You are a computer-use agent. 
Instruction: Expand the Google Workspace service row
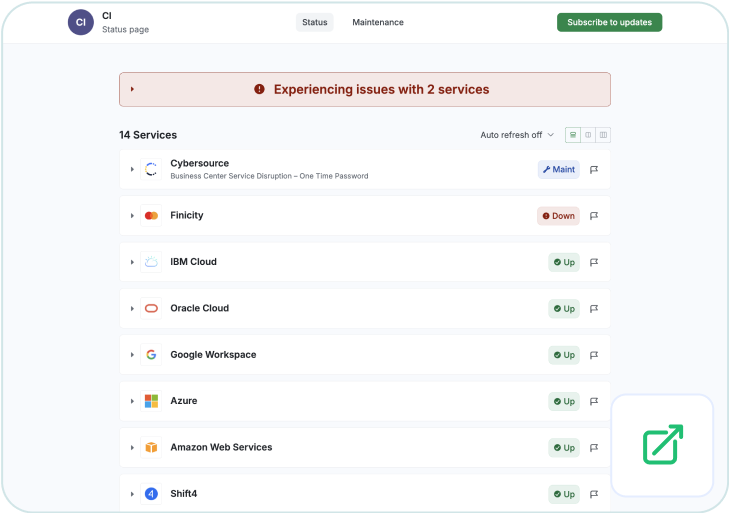pos(132,355)
